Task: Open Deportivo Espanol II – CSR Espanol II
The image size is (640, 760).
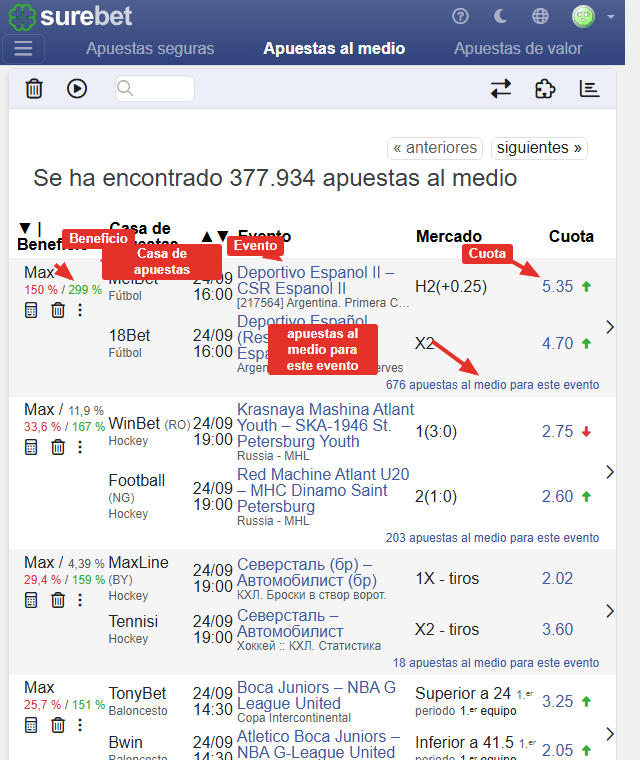Action: click(x=316, y=280)
